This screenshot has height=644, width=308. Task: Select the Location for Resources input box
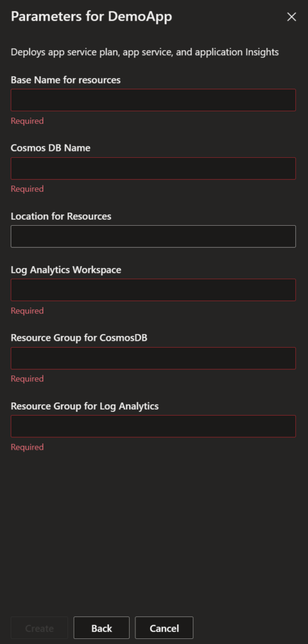[x=153, y=236]
